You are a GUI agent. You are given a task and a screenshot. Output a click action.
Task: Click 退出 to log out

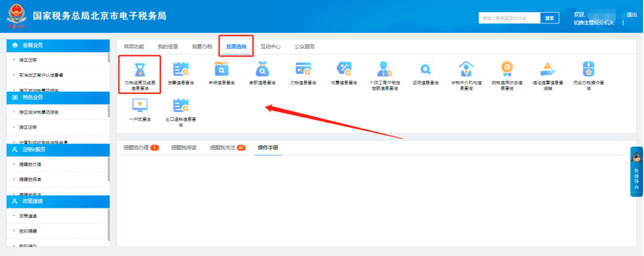pos(631,15)
